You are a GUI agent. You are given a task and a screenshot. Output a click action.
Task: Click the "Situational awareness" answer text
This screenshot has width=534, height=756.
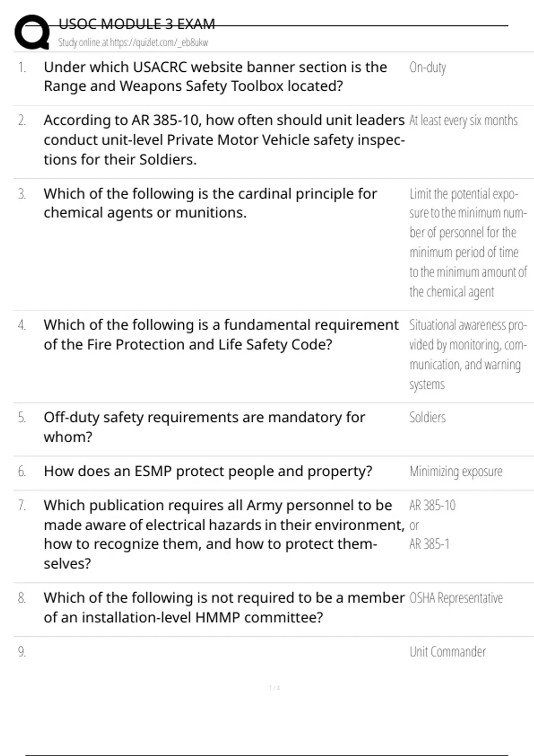tap(468, 354)
